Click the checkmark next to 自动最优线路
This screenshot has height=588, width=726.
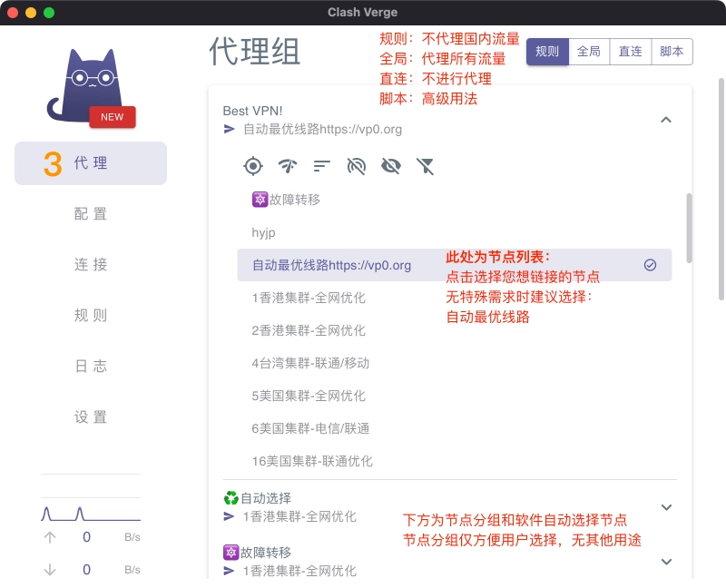[x=650, y=265]
